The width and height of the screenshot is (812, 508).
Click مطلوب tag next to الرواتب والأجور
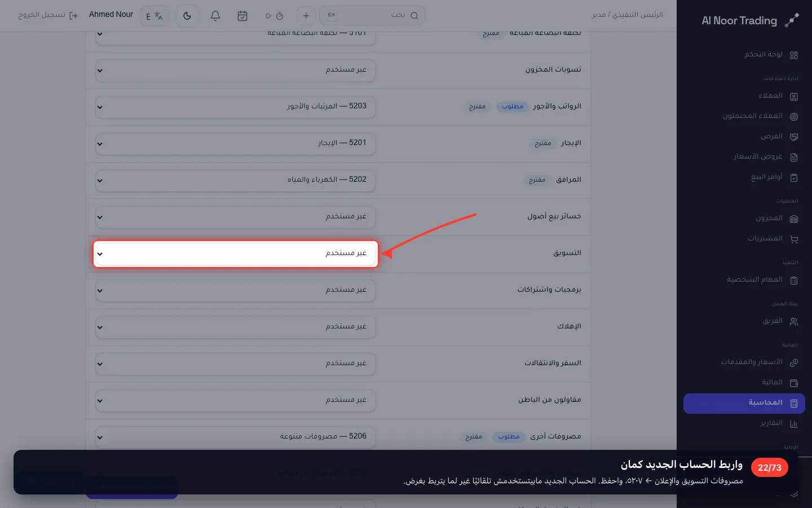[513, 106]
